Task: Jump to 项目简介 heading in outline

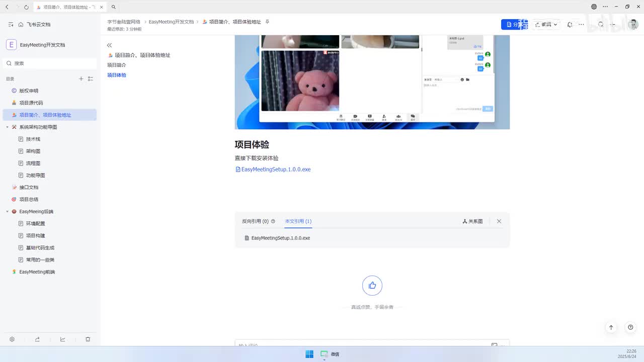Action: pyautogui.click(x=117, y=65)
